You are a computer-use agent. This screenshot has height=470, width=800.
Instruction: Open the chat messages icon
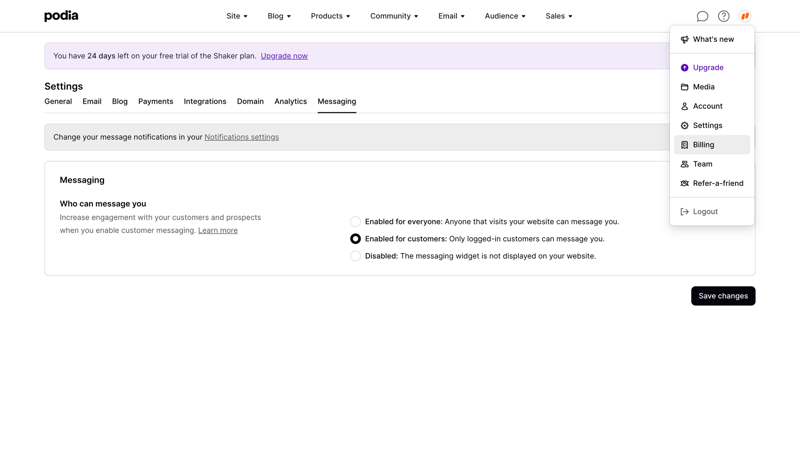702,16
